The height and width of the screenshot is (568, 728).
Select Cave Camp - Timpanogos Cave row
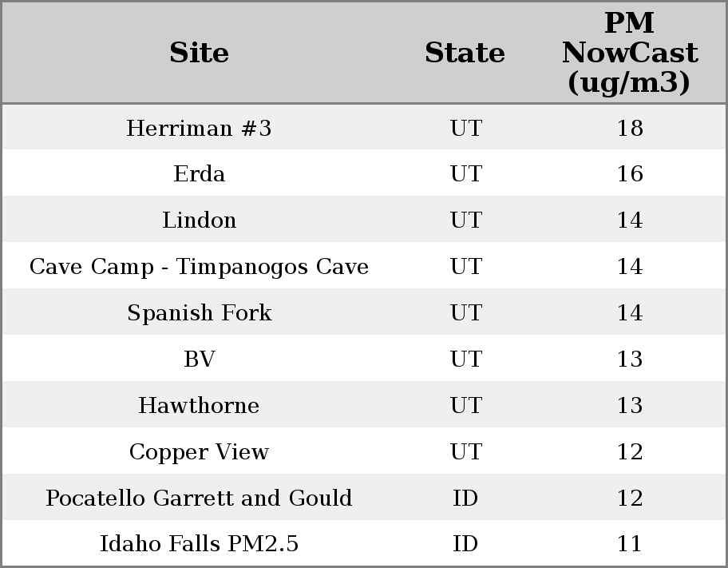[x=199, y=267]
